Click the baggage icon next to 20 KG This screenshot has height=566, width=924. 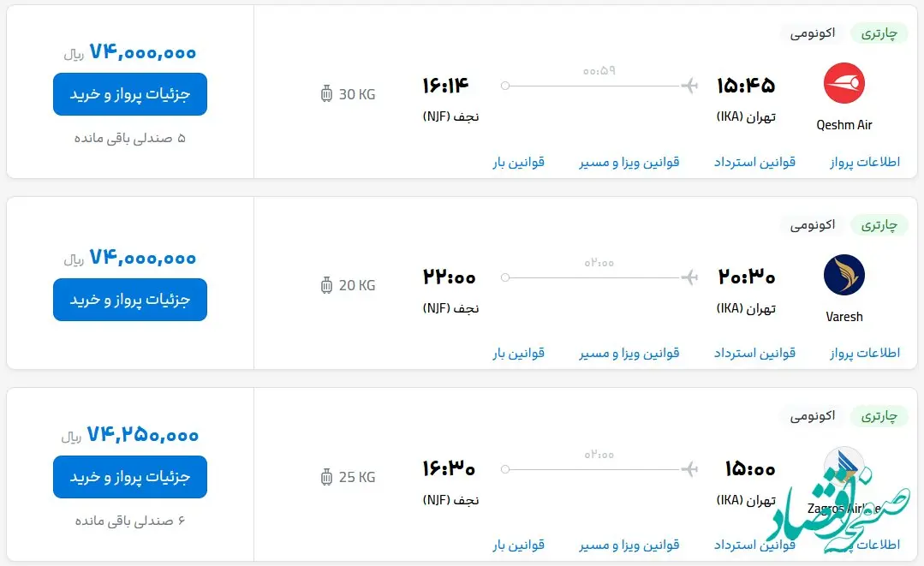(326, 285)
